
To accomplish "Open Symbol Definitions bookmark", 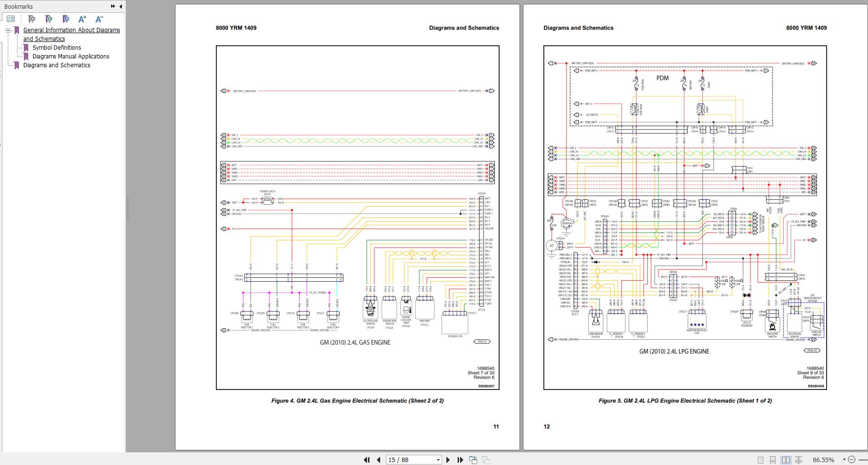I will (x=57, y=48).
